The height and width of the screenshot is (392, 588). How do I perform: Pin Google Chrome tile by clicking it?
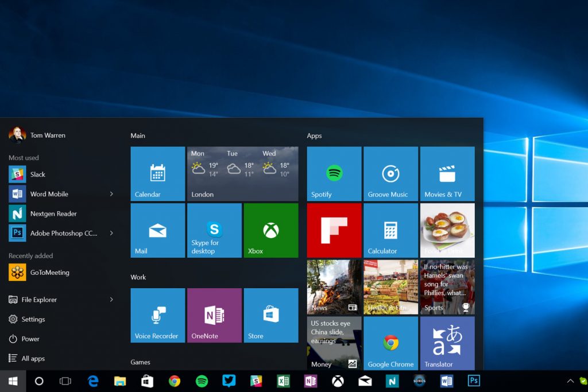pyautogui.click(x=390, y=343)
